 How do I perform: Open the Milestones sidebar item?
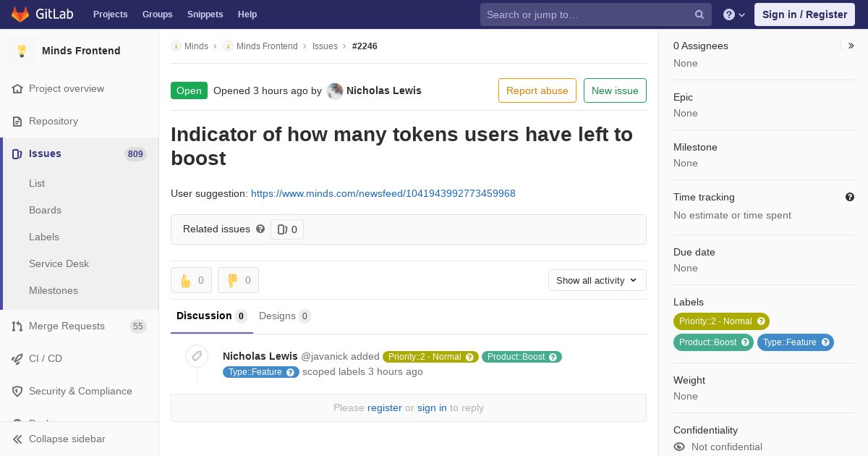[54, 290]
